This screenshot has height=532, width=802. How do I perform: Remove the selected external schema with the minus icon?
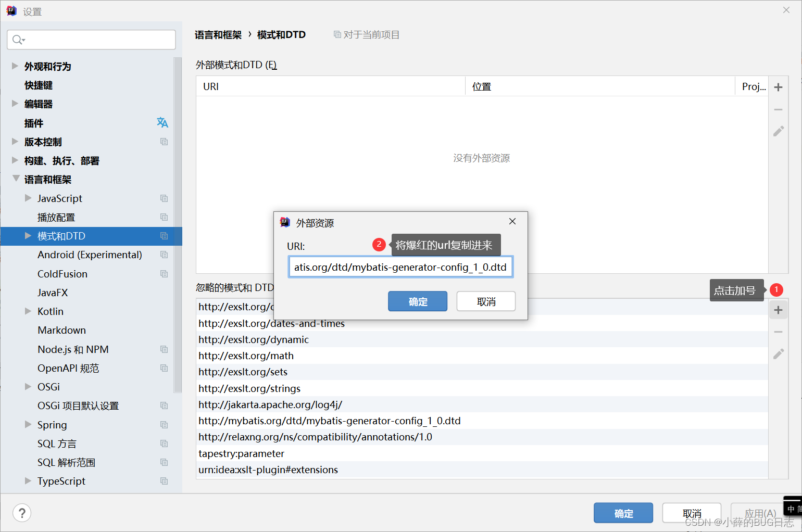tap(778, 109)
